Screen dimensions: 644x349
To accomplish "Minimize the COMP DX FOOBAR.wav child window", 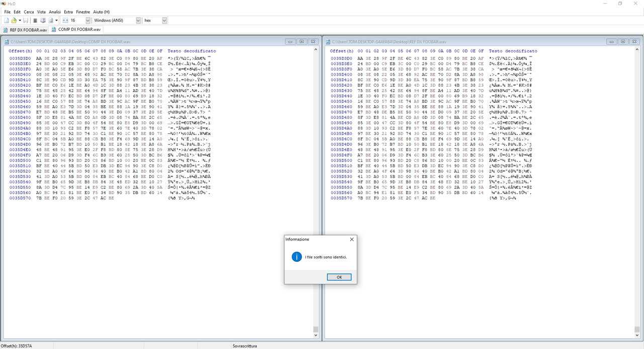I will (x=290, y=41).
